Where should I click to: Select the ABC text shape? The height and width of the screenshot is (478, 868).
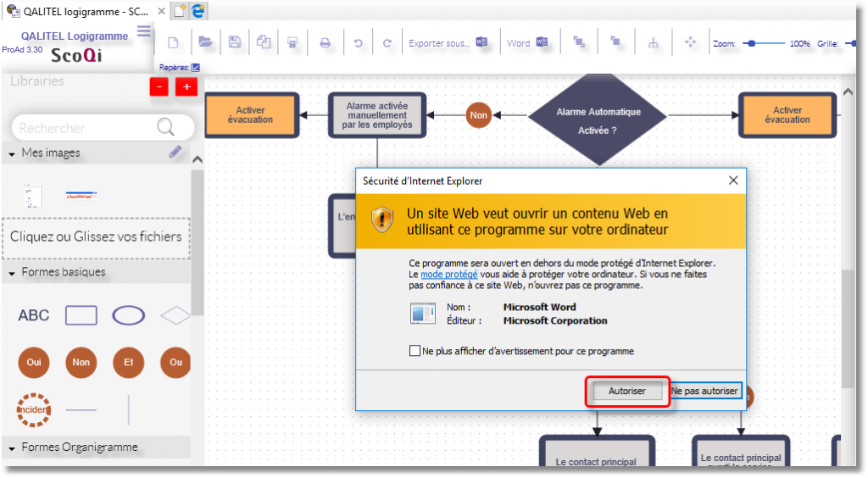(34, 315)
